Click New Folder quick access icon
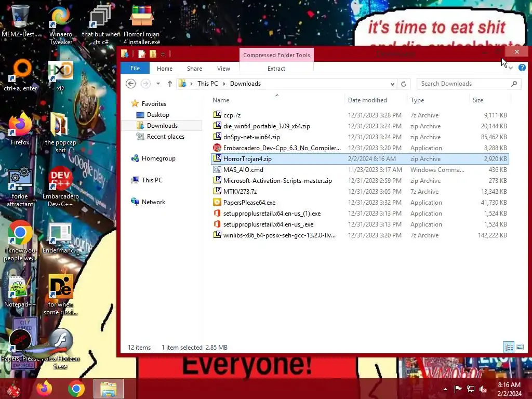This screenshot has width=532, height=399. click(x=153, y=54)
